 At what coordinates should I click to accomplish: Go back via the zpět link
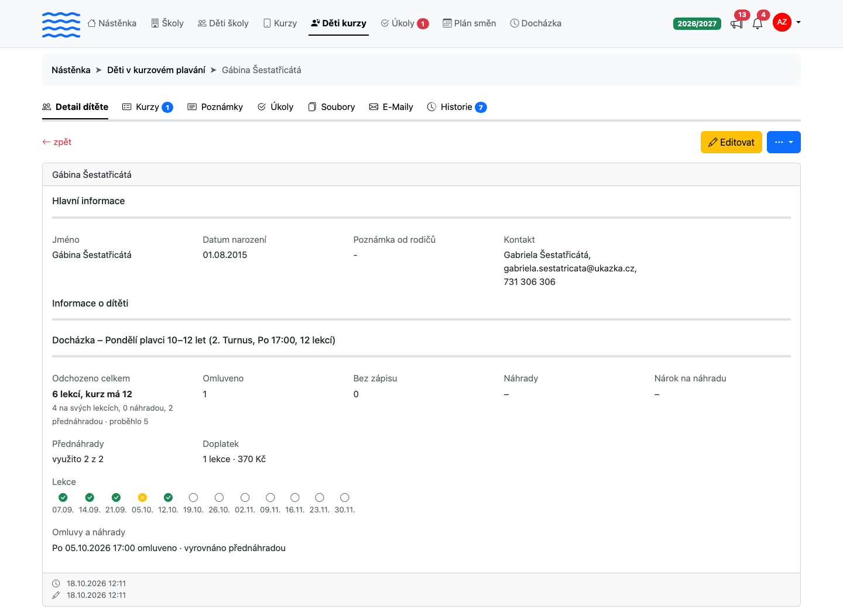point(57,142)
